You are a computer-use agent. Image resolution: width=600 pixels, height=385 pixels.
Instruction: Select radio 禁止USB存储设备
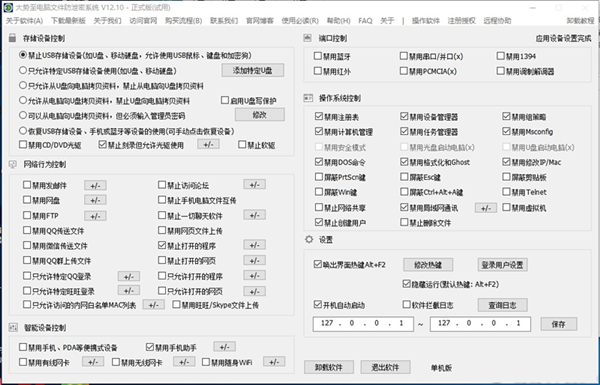click(x=23, y=55)
